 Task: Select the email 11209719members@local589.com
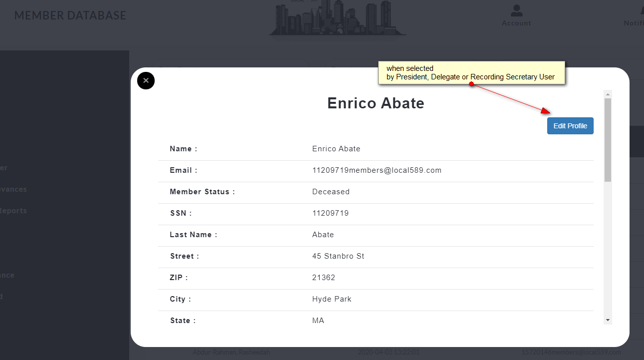coord(377,170)
